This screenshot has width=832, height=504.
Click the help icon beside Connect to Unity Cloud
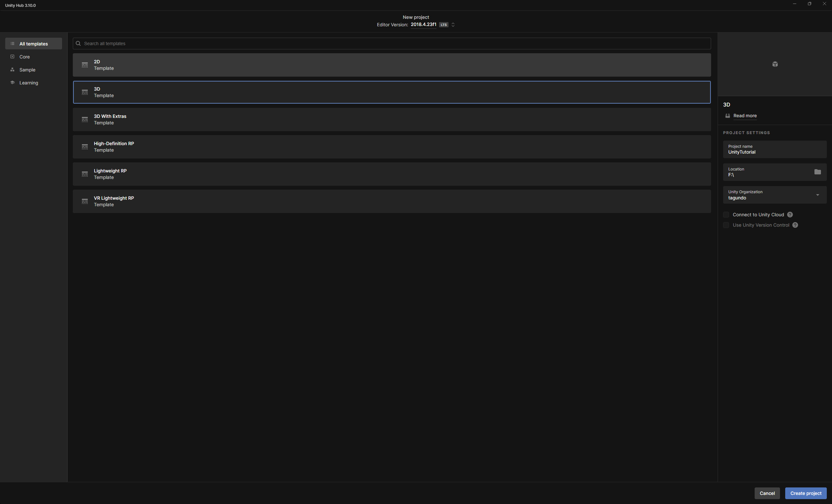coord(790,215)
